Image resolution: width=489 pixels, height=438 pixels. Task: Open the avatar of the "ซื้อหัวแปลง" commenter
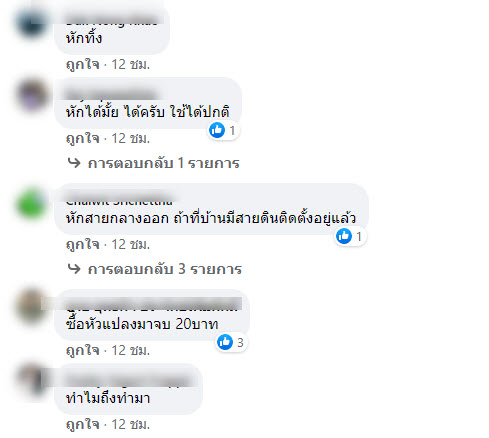pyautogui.click(x=31, y=305)
